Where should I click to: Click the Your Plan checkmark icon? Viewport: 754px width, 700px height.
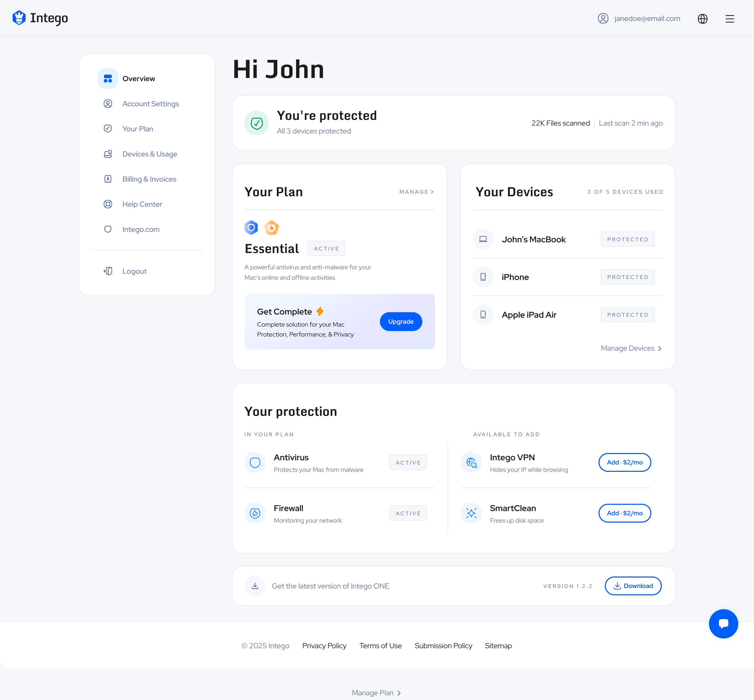pyautogui.click(x=108, y=128)
